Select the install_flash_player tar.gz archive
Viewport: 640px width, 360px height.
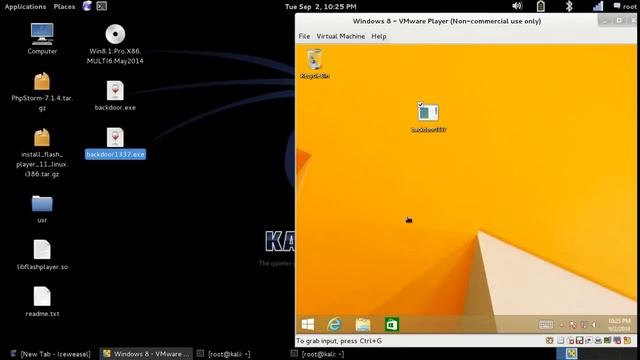pos(42,153)
